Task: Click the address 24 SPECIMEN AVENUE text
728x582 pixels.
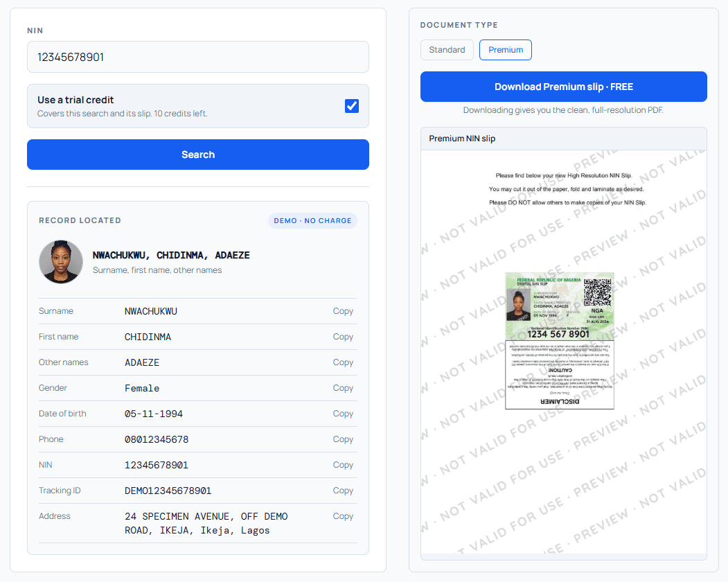Action: [206, 523]
